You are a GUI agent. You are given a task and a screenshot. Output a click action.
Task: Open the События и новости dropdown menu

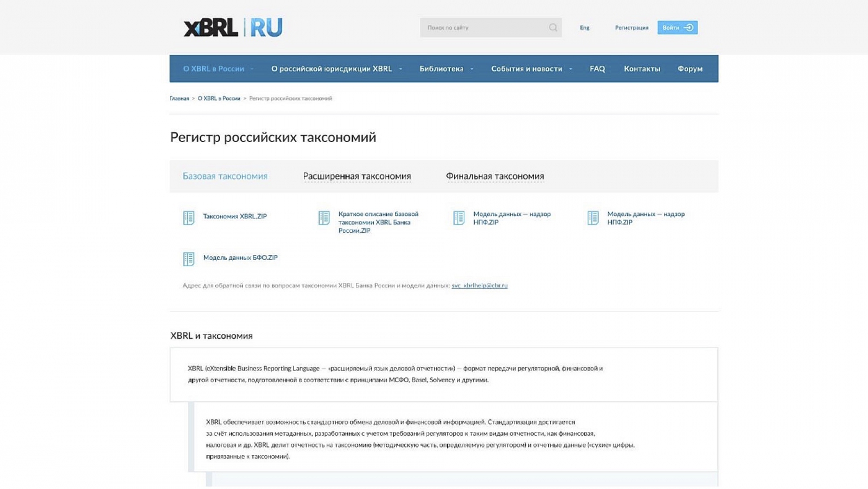tap(531, 69)
